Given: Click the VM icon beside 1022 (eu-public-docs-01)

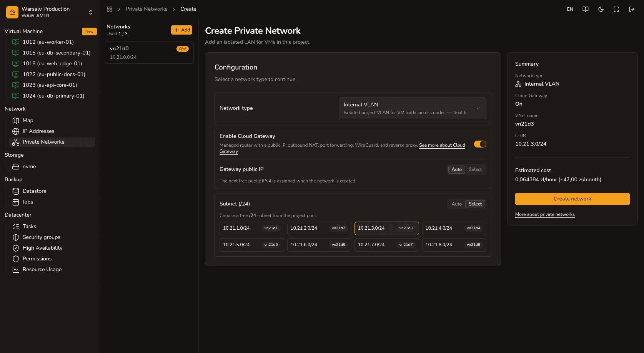Looking at the screenshot, I should click(16, 75).
